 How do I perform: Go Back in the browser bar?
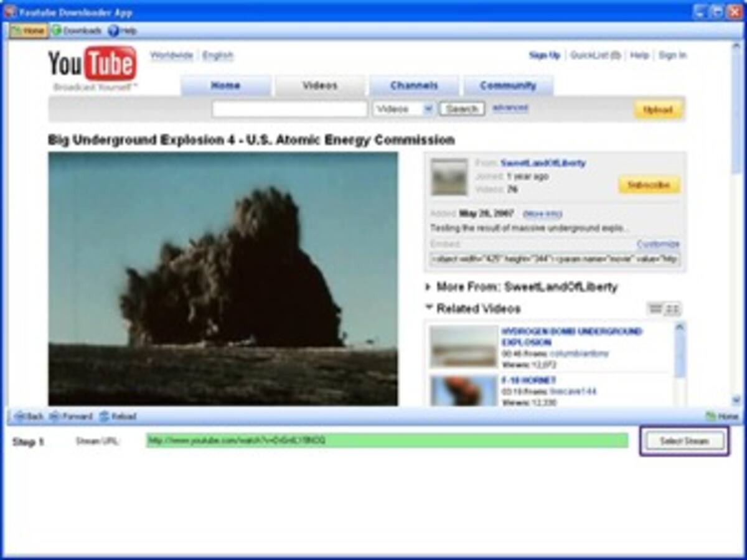[x=29, y=416]
